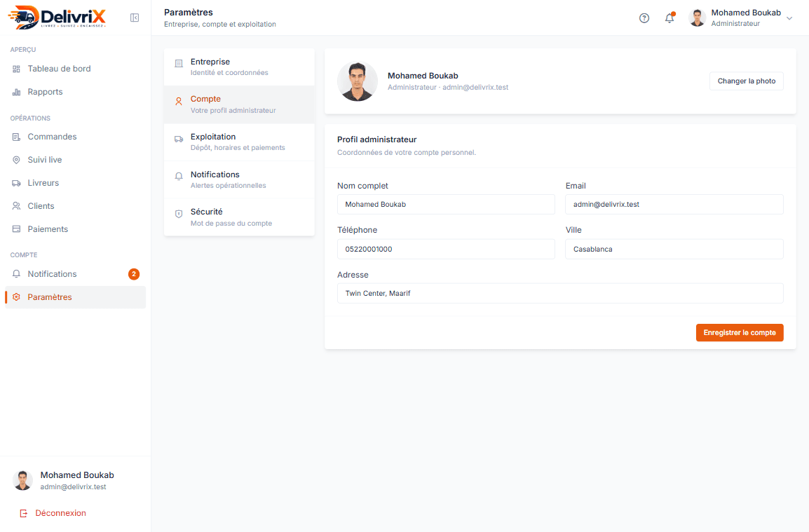The width and height of the screenshot is (809, 532).
Task: Click the Suivi live location pin icon
Action: point(17,160)
